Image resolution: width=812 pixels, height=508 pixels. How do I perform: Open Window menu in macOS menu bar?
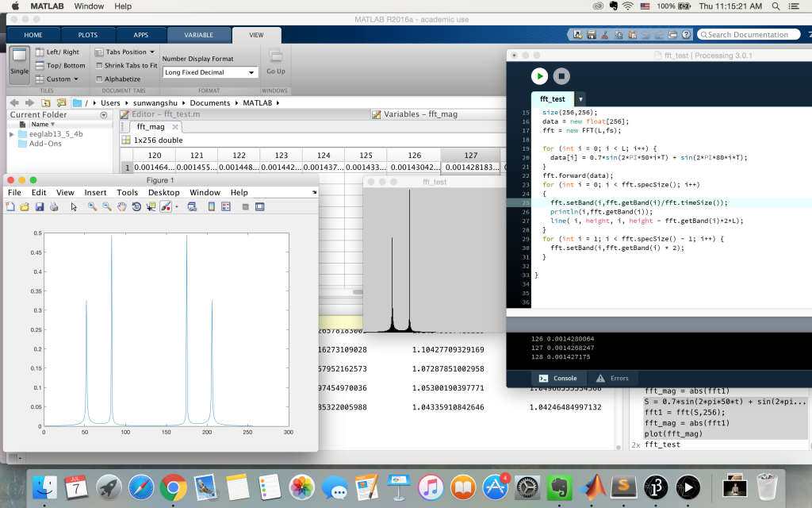click(89, 6)
